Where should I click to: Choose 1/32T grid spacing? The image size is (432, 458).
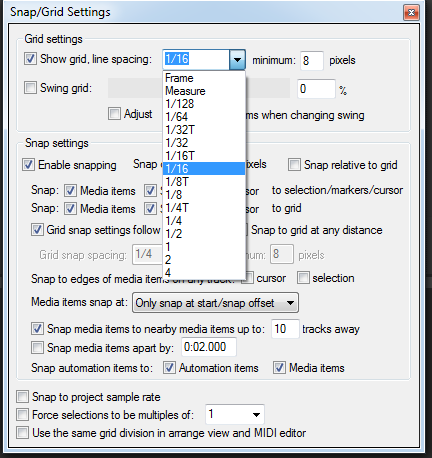click(204, 130)
